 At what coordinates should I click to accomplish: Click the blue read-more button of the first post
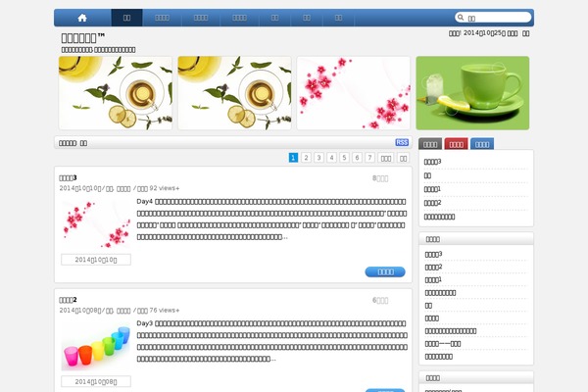pos(385,272)
